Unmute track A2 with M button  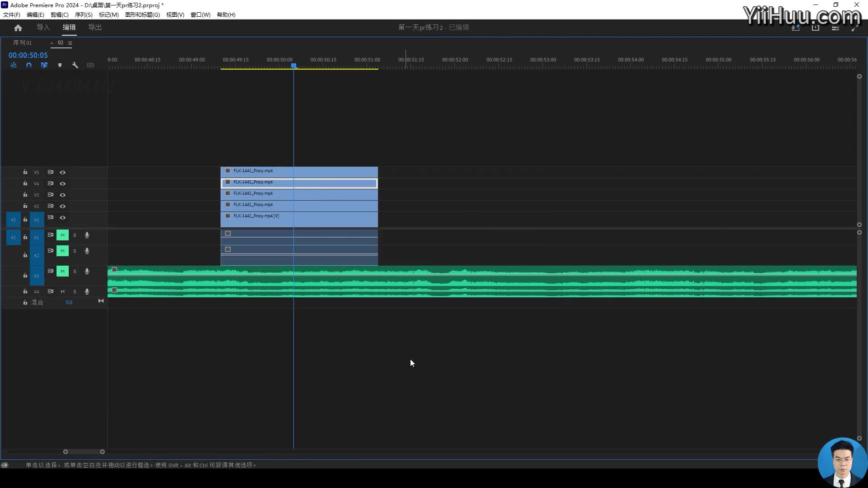(x=62, y=251)
